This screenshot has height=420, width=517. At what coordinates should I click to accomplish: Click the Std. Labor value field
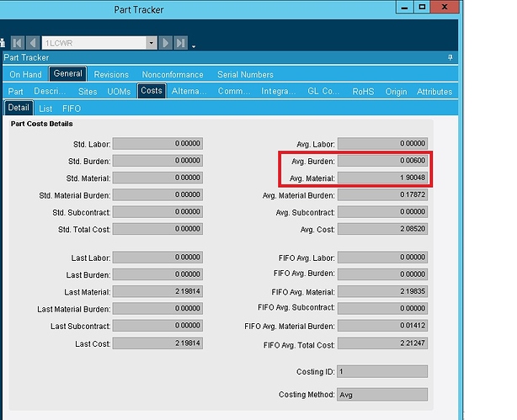point(157,143)
